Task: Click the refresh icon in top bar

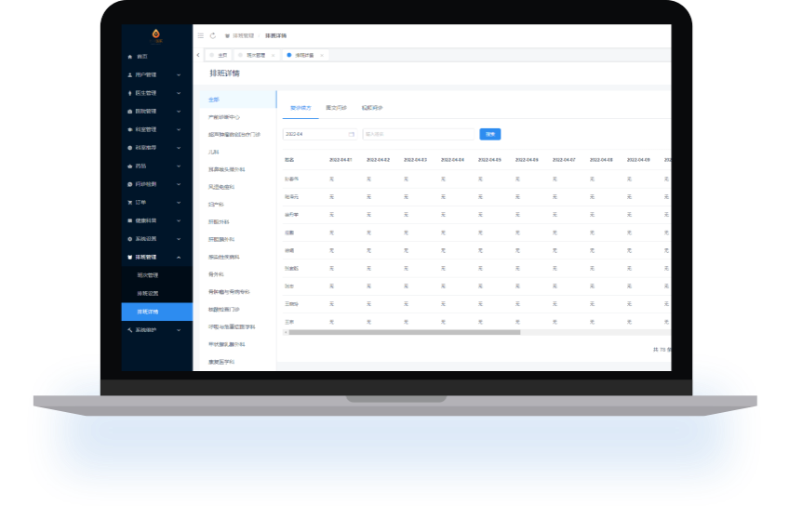Action: click(x=212, y=35)
